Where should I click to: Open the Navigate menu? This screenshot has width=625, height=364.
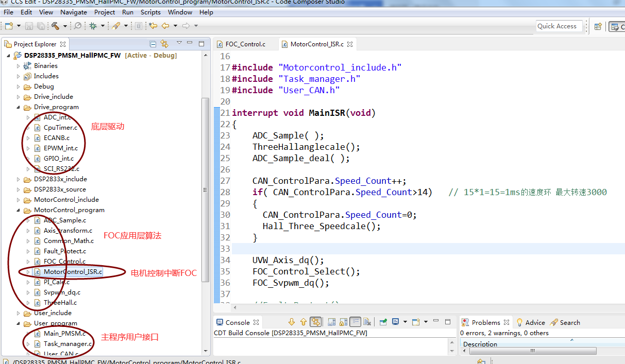(74, 12)
